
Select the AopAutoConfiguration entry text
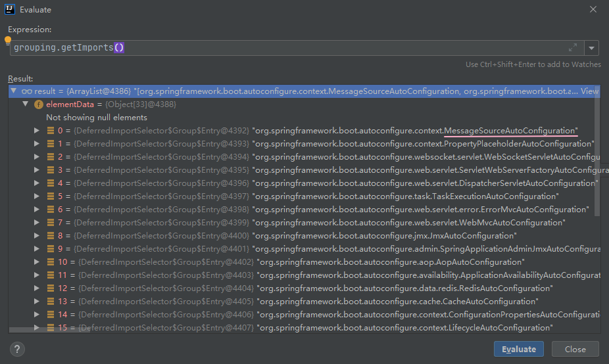pyautogui.click(x=391, y=262)
